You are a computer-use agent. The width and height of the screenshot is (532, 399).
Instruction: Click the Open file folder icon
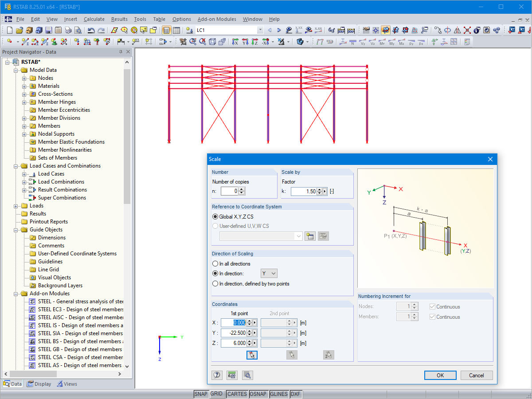point(19,30)
